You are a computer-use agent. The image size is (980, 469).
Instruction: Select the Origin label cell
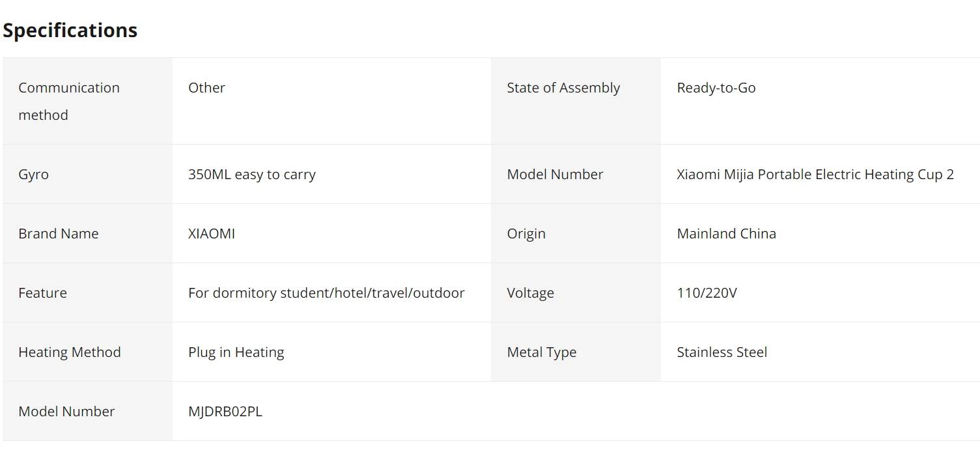coord(576,233)
